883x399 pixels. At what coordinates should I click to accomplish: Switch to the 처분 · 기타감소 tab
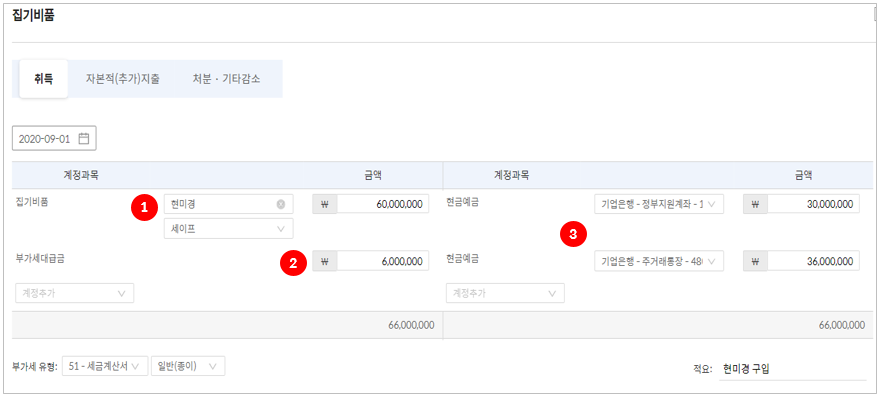pyautogui.click(x=226, y=79)
